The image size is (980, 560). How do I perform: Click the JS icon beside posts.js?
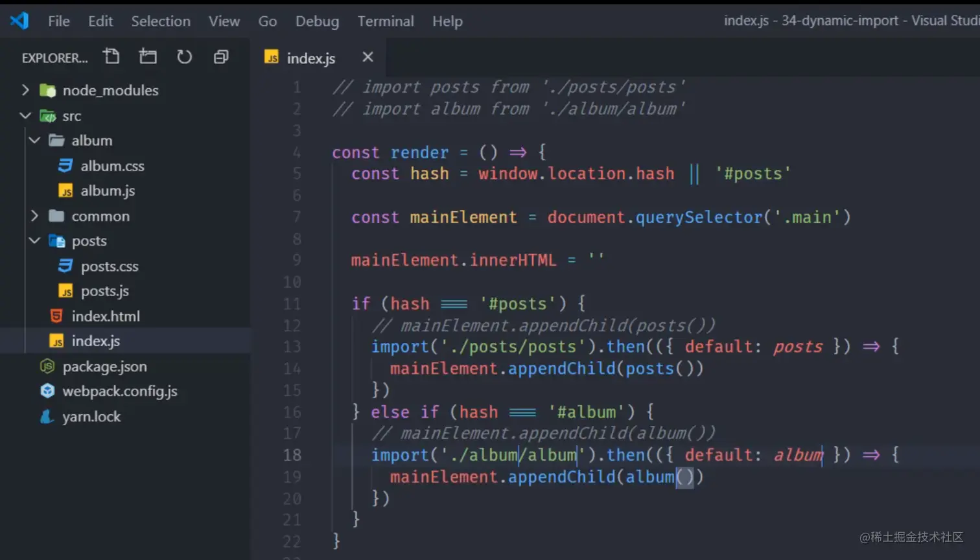[65, 291]
